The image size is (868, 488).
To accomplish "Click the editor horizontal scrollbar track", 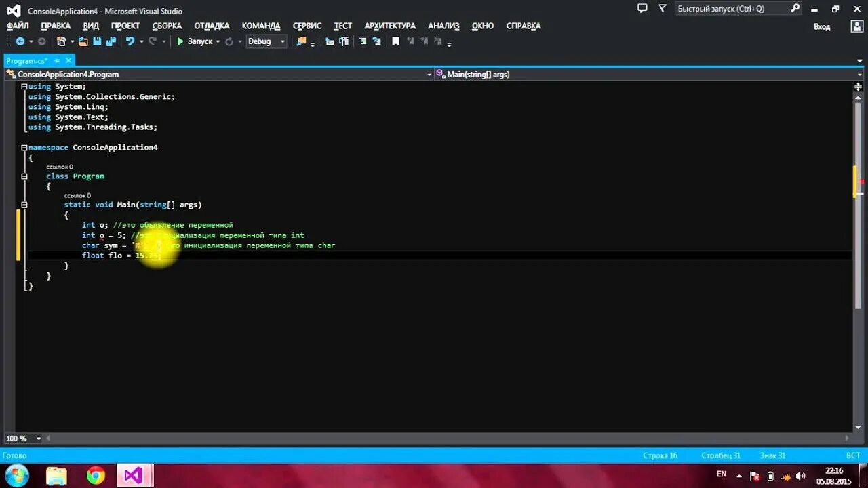I will tap(448, 439).
